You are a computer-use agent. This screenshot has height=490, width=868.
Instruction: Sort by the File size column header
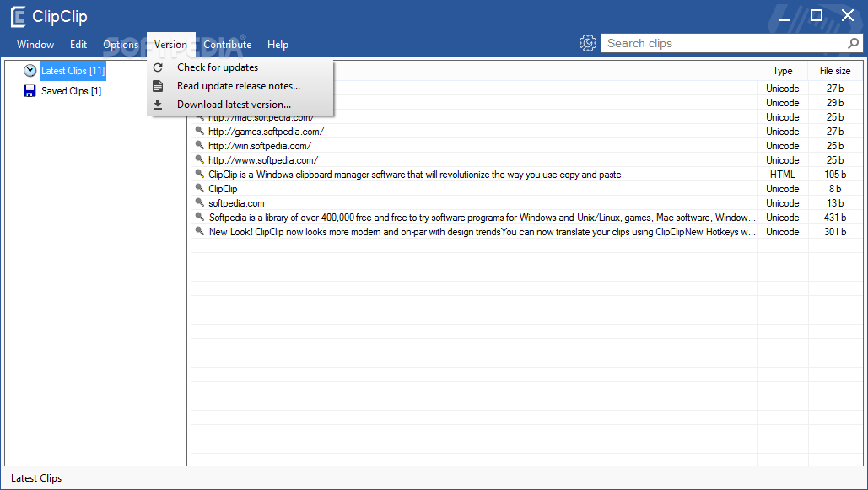835,71
